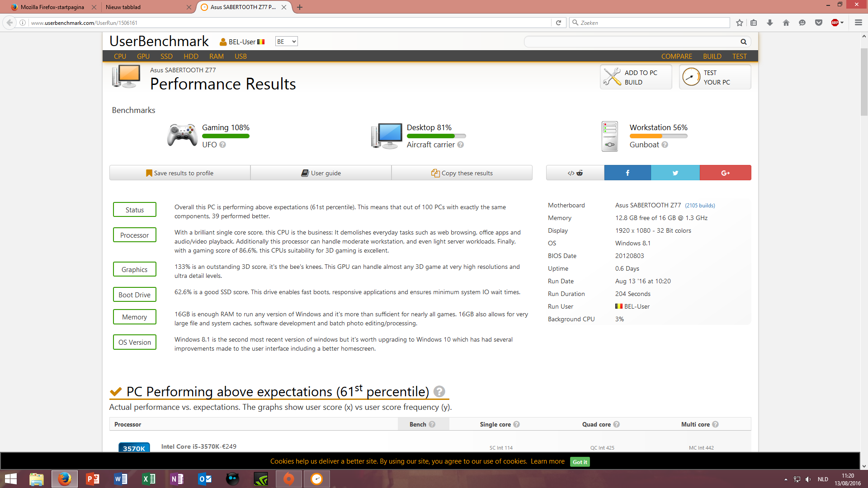868x488 pixels.
Task: Click ADD TO PC BUILD button
Action: 636,77
